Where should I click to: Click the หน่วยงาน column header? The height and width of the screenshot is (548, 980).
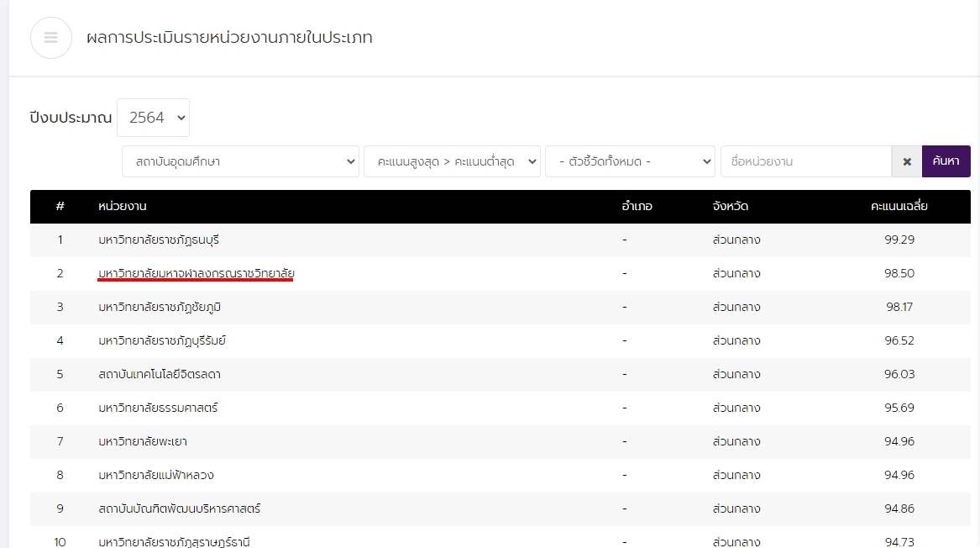pos(123,207)
